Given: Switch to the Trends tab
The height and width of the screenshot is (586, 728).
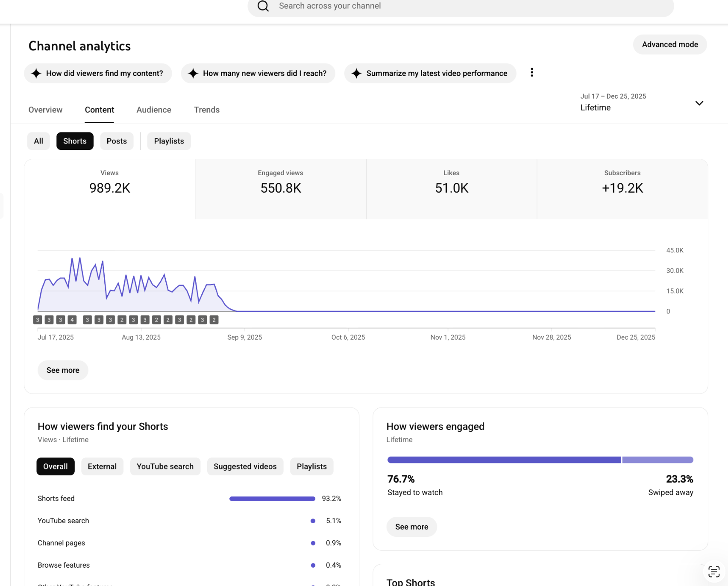Looking at the screenshot, I should click(207, 110).
